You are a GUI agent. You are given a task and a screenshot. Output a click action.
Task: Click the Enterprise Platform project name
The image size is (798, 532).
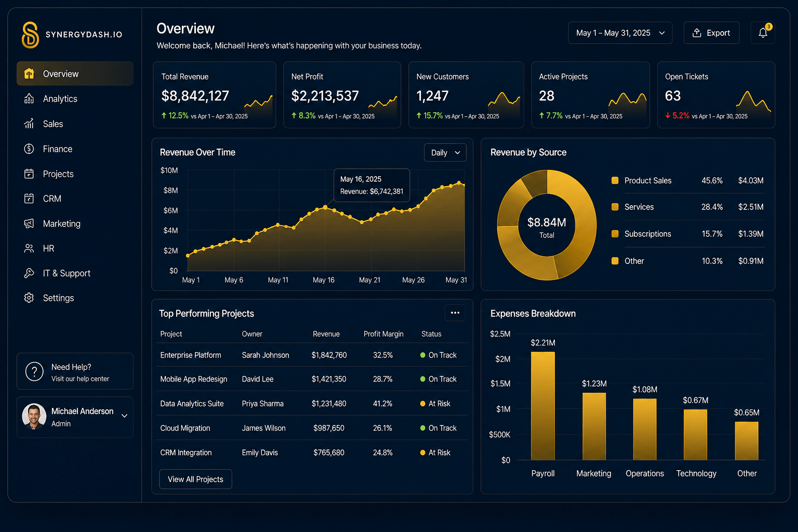pos(191,355)
